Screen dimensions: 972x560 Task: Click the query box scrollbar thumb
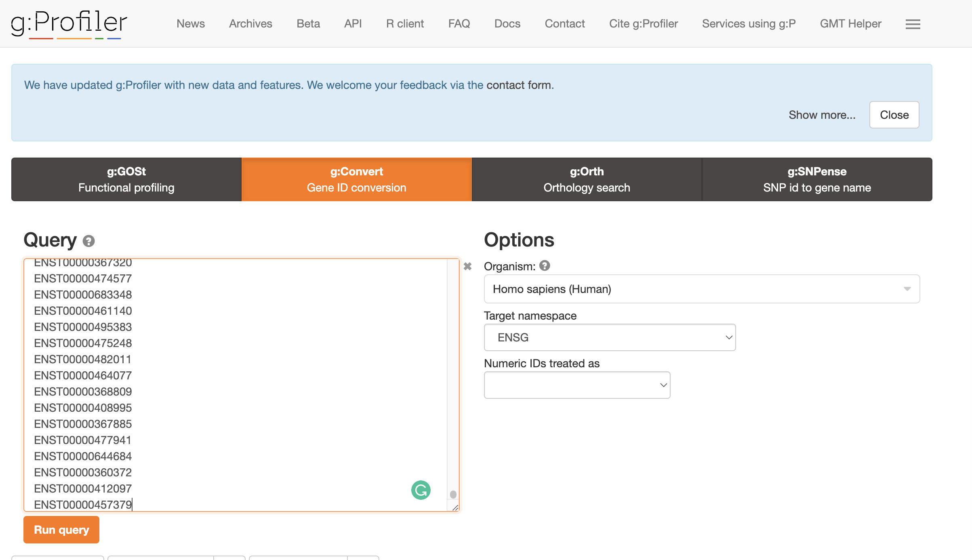[x=453, y=494]
